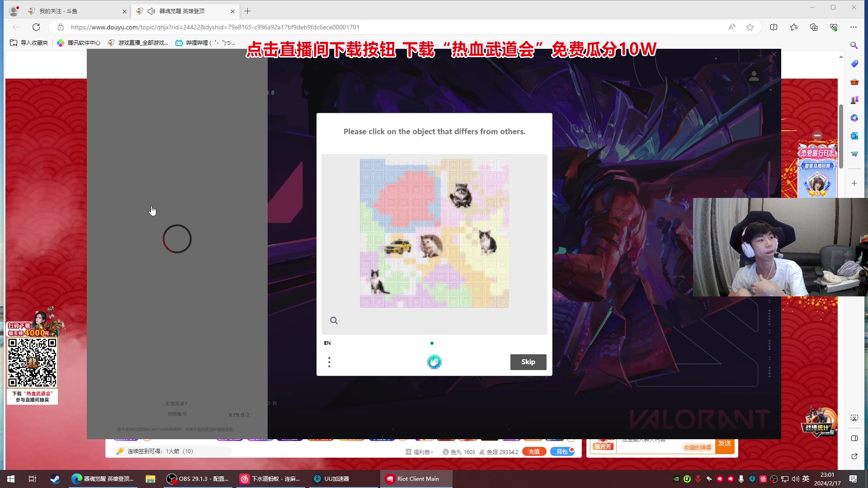Image resolution: width=868 pixels, height=488 pixels.
Task: Open the notification center
Action: point(853,479)
